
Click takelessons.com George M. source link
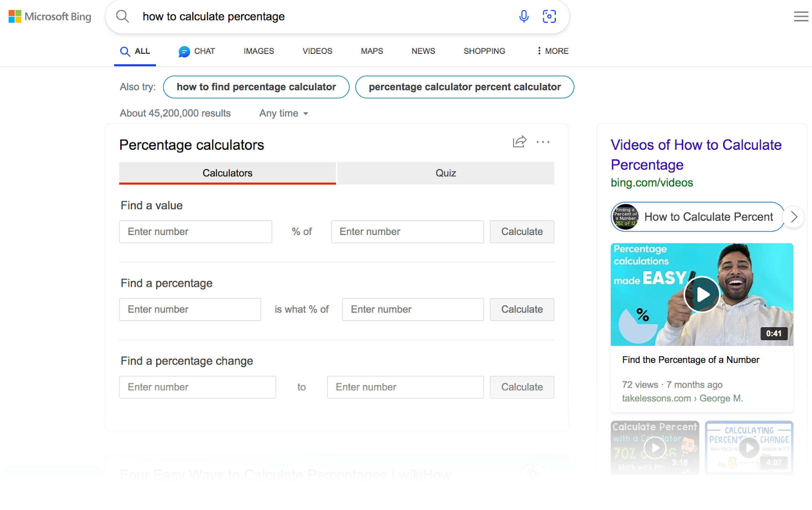pyautogui.click(x=682, y=398)
